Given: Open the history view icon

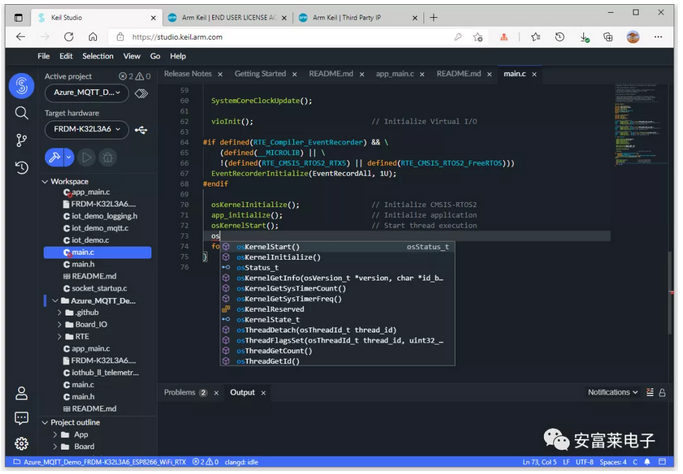Looking at the screenshot, I should click(x=21, y=167).
